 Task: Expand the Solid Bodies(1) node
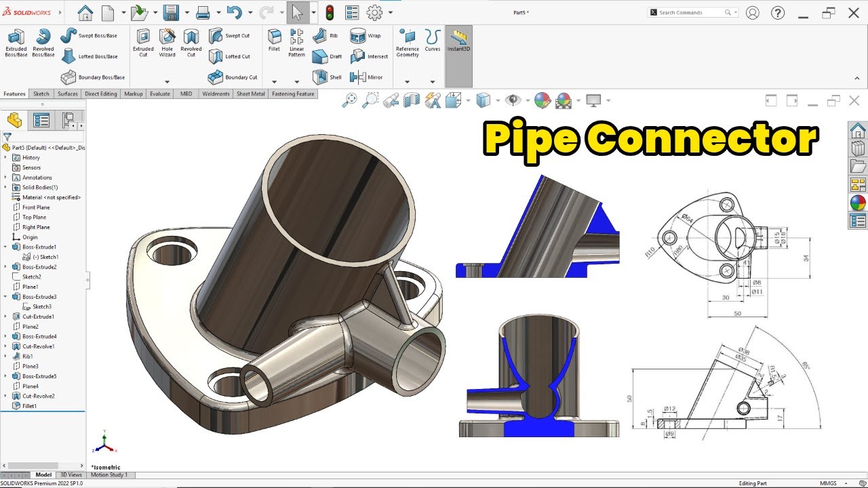coord(5,187)
